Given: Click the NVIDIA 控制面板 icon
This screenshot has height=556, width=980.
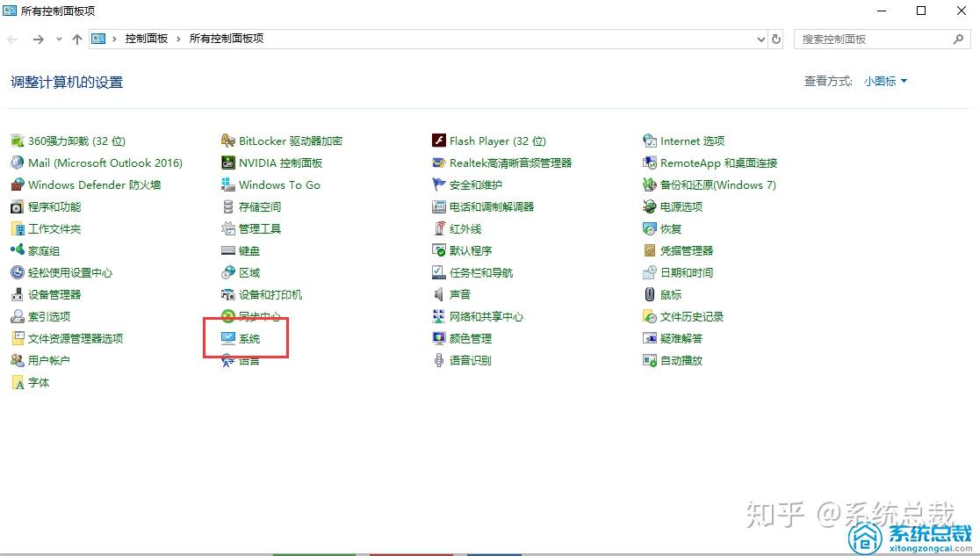Looking at the screenshot, I should tap(228, 162).
